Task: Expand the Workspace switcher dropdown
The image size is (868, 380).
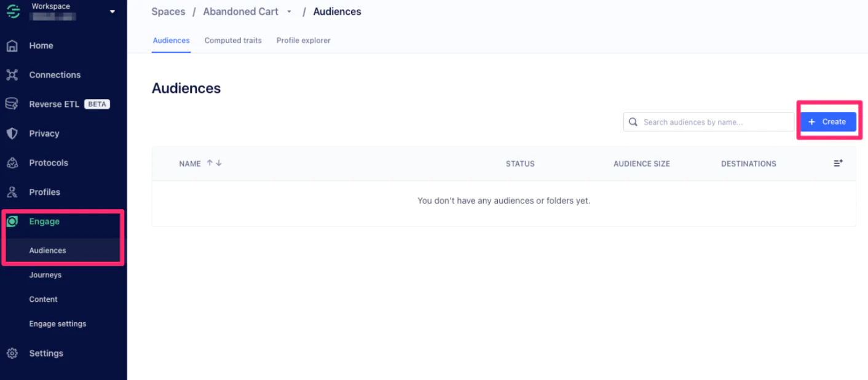Action: tap(112, 12)
